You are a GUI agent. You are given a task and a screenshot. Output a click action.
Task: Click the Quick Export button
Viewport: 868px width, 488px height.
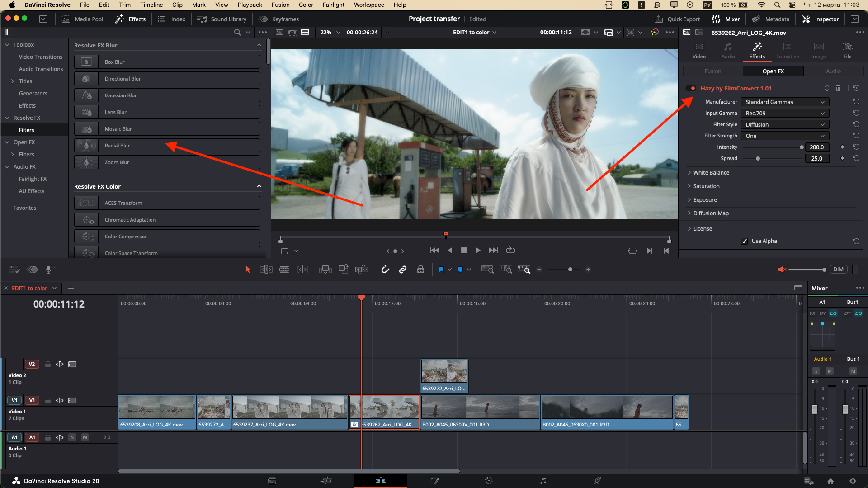tap(677, 19)
